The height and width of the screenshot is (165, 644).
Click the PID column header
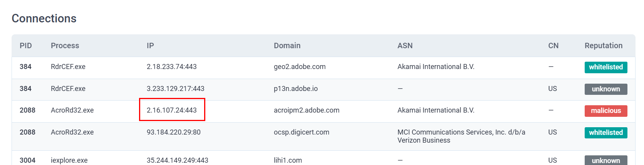tap(26, 45)
